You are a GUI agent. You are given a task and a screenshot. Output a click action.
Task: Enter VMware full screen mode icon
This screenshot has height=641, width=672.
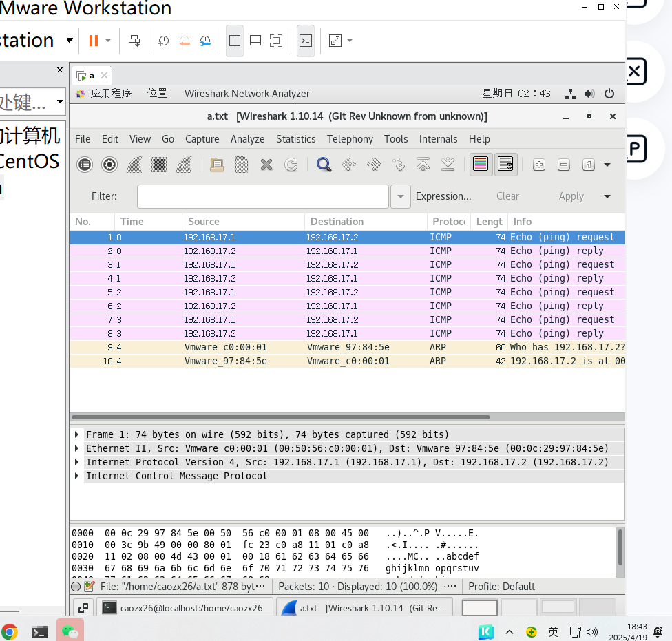[276, 41]
